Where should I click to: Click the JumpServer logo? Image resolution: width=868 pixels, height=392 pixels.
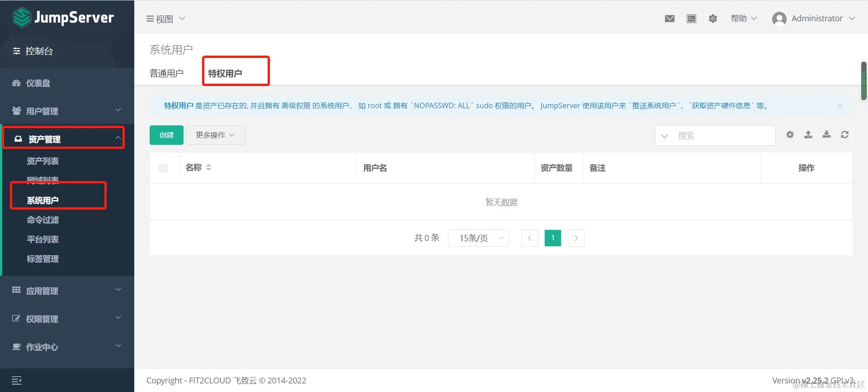point(63,18)
